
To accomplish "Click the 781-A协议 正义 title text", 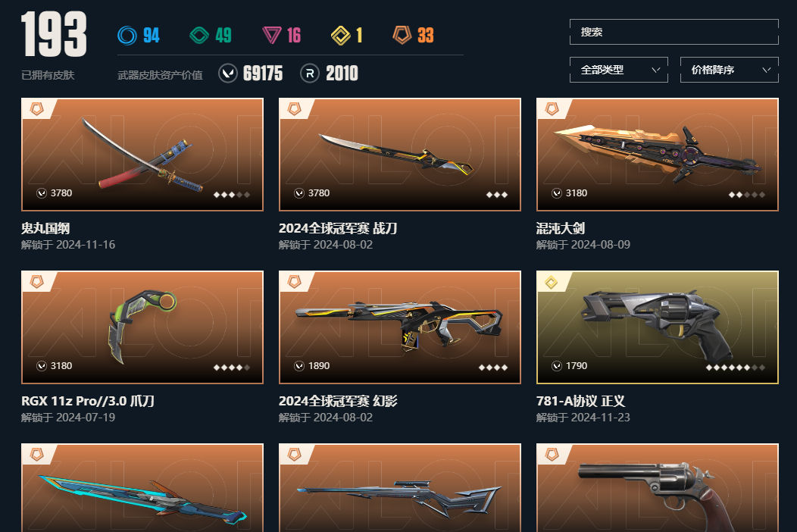I will [x=580, y=402].
